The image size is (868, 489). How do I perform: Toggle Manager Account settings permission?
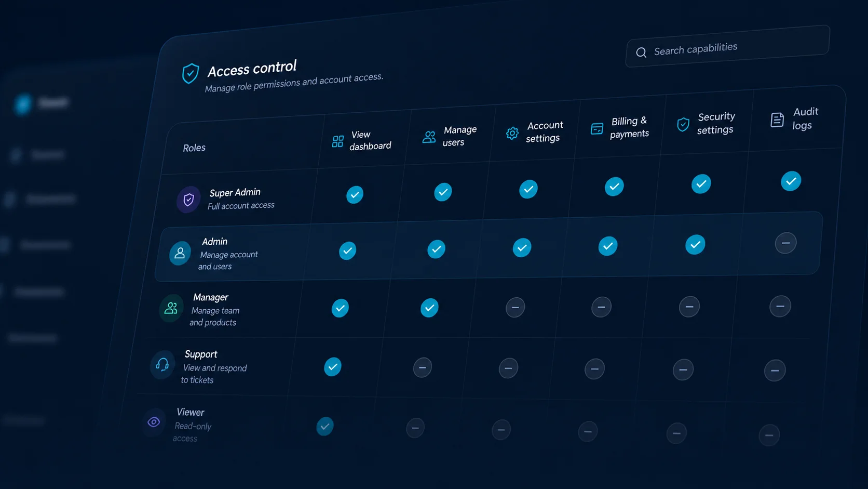[x=515, y=307]
